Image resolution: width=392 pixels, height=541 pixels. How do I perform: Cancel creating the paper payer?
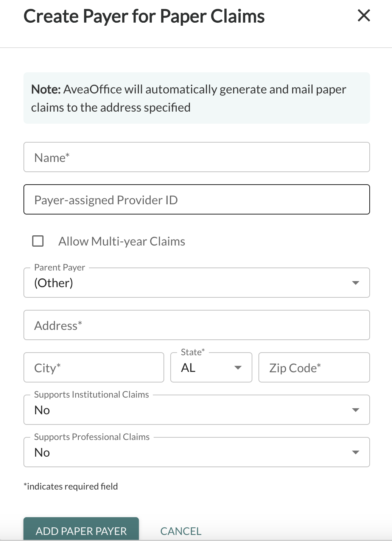click(180, 531)
